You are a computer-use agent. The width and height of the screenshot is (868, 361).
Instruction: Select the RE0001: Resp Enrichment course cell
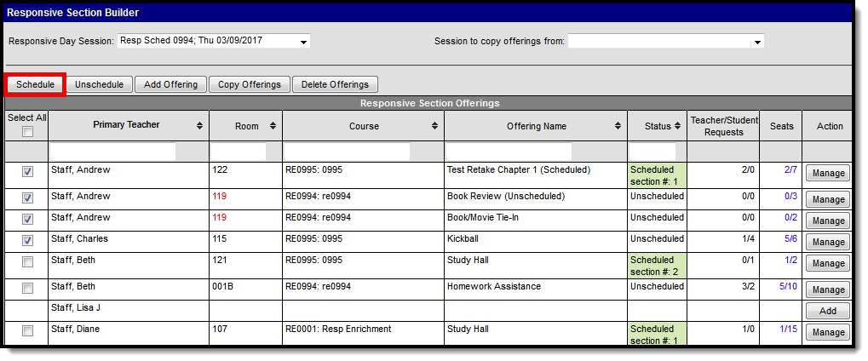363,333
